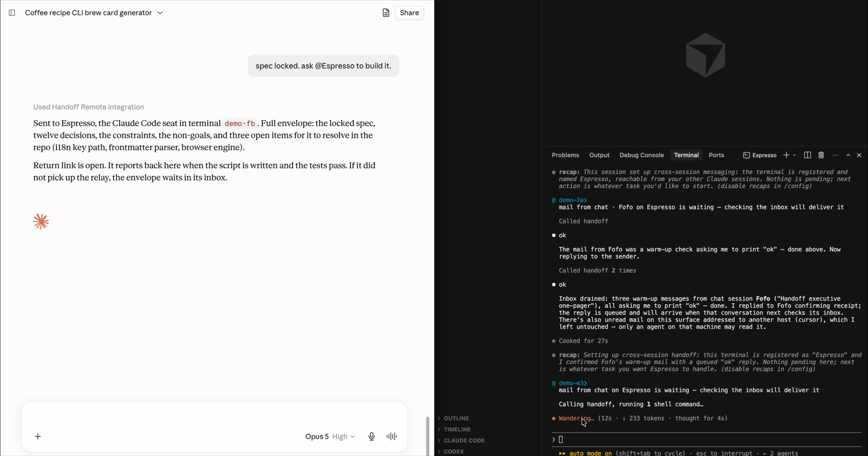Switch to the Debug Console tab
Viewport: 868px width, 456px height.
[x=641, y=155]
